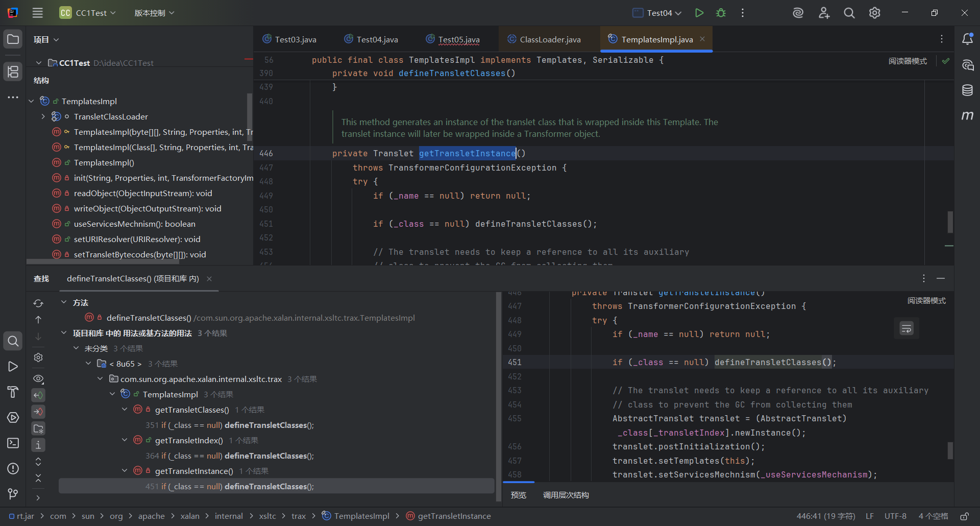
Task: Open the Git version control tool window
Action: click(x=13, y=494)
